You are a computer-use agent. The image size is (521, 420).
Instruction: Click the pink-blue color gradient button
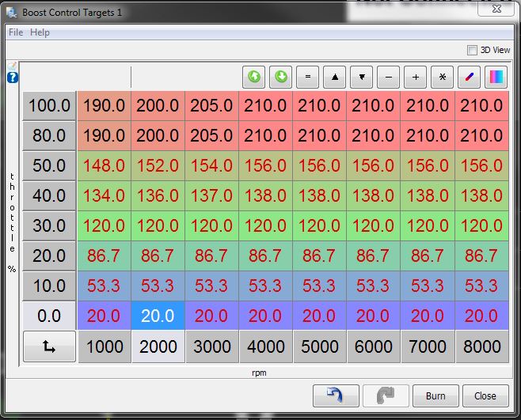pyautogui.click(x=496, y=78)
